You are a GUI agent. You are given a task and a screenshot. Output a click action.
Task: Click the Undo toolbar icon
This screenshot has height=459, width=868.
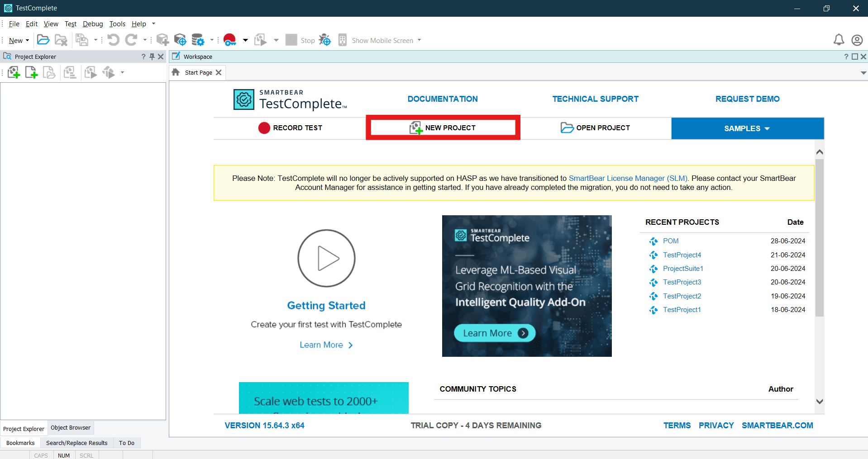click(113, 40)
